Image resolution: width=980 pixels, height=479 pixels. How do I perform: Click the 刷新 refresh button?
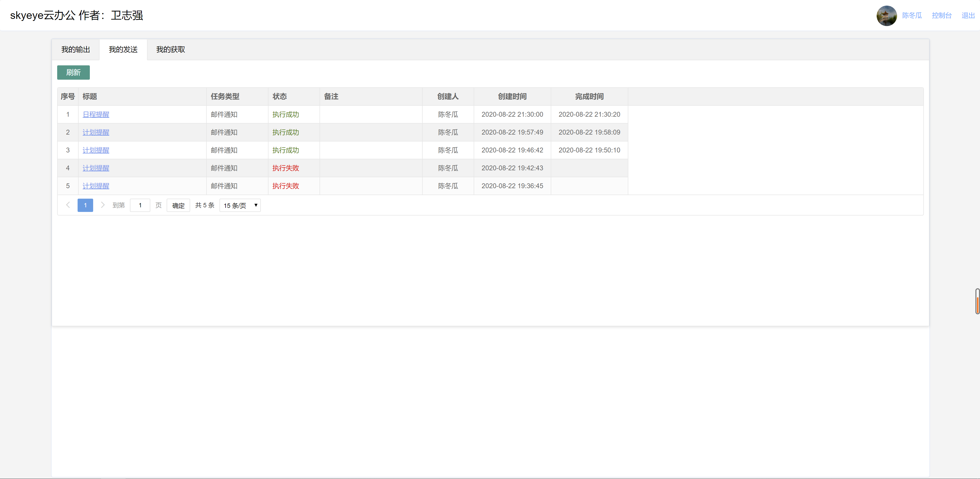click(x=73, y=72)
